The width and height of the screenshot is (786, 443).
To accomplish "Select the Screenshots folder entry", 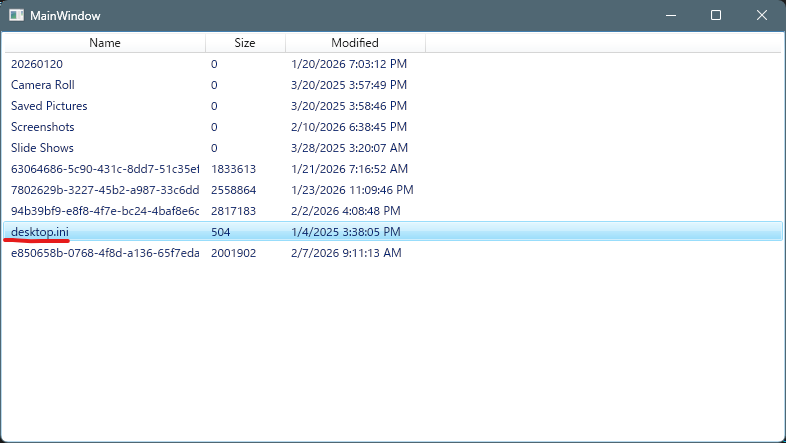I will (43, 127).
